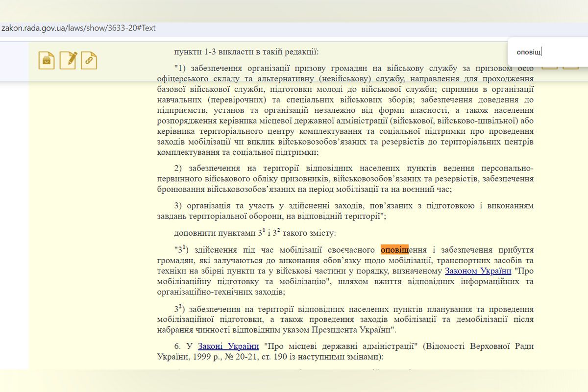Click the pencil edit document icon

(68, 60)
